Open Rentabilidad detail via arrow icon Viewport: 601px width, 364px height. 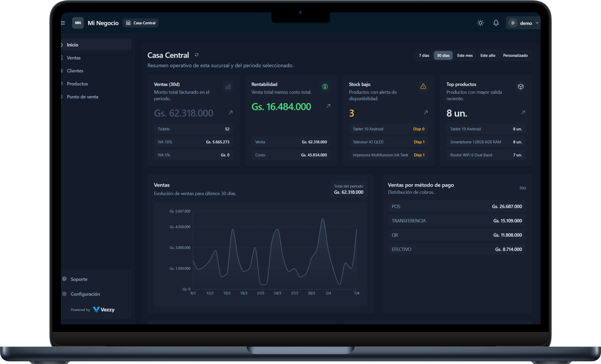coord(328,106)
